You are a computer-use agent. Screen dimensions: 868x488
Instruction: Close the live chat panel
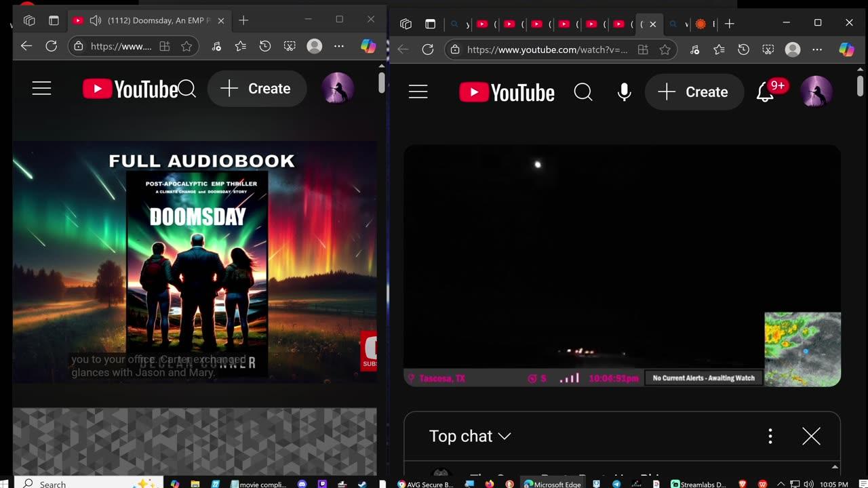[811, 436]
